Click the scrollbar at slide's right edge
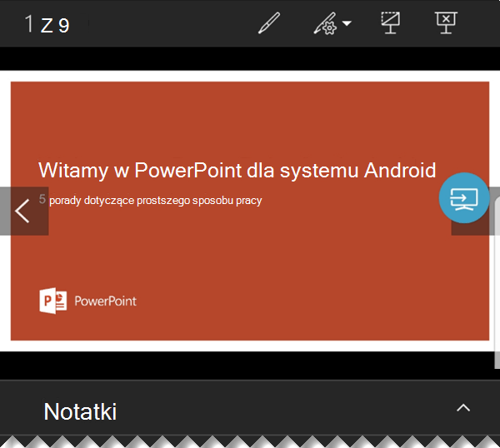Screen dimensions: 500x448 coord(497,284)
